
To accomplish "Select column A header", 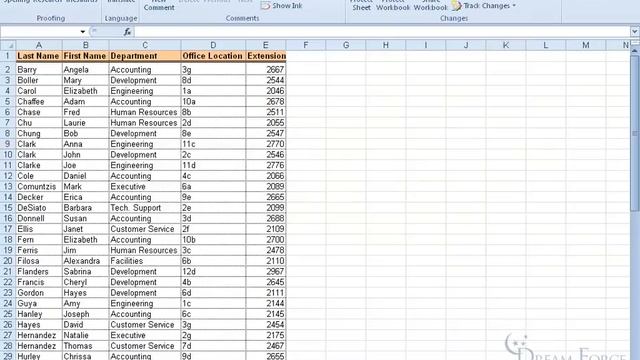I will click(39, 45).
